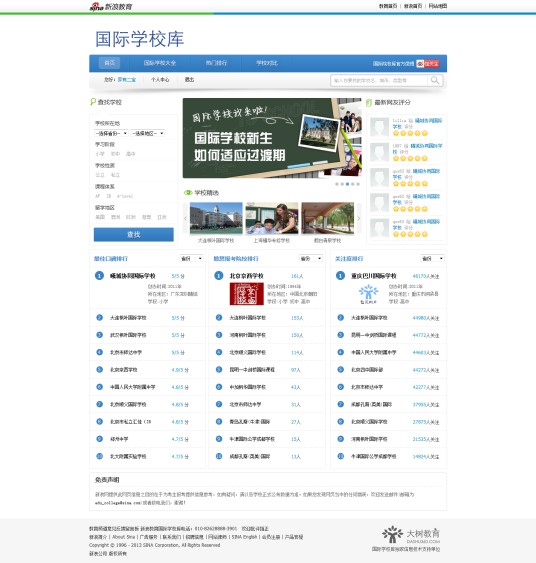The width and height of the screenshot is (536, 563).
Task: Toggle the AP curriculum filter
Action: point(98,196)
